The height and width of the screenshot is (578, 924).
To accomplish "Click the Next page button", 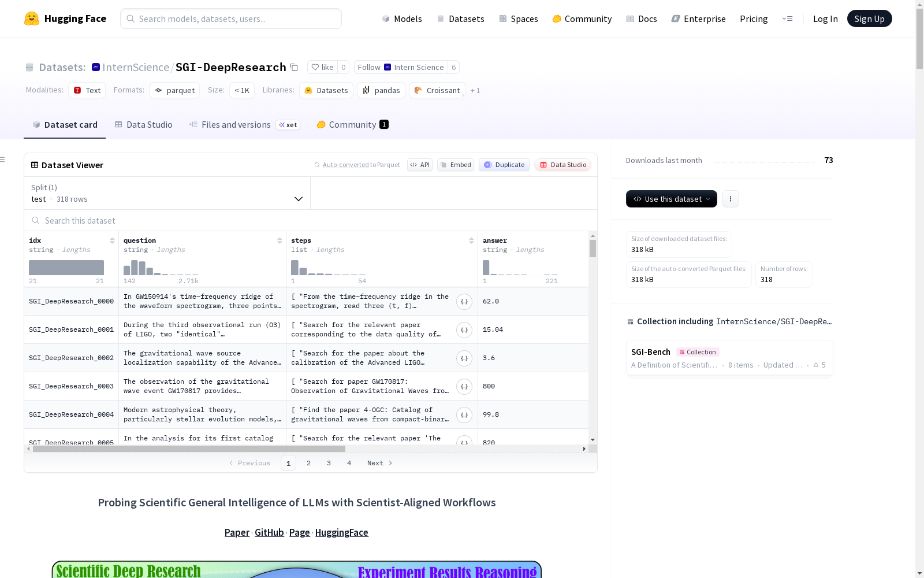I will coord(380,463).
